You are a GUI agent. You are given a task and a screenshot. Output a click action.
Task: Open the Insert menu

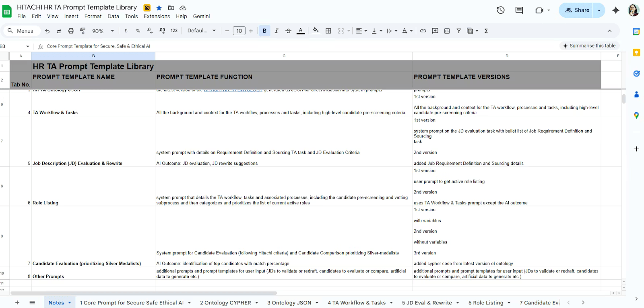click(x=71, y=16)
